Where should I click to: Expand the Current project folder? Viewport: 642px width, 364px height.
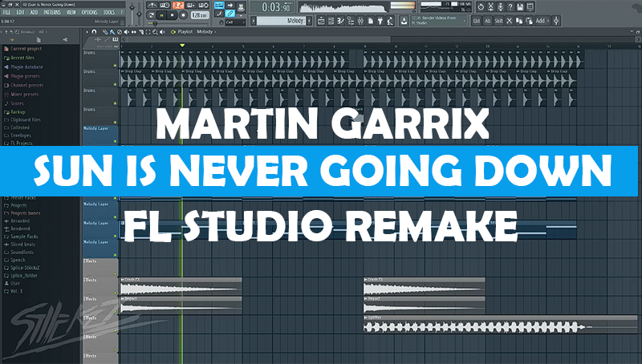(23, 49)
